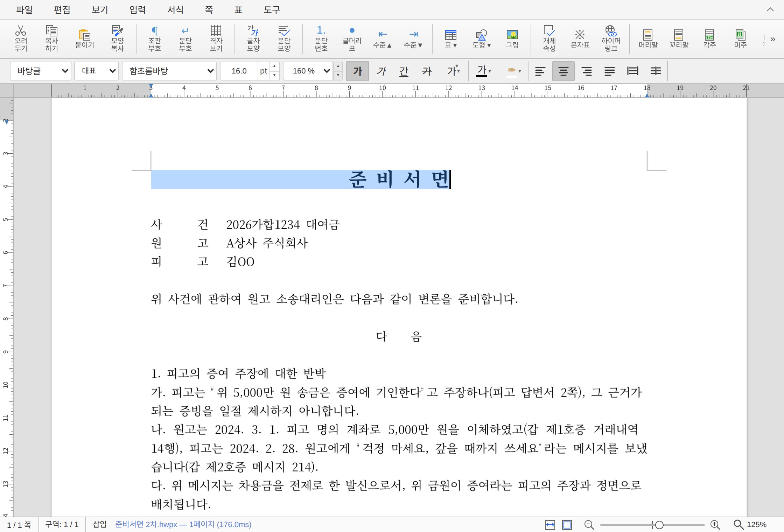
Task: Open the 서식 menu
Action: [x=175, y=10]
